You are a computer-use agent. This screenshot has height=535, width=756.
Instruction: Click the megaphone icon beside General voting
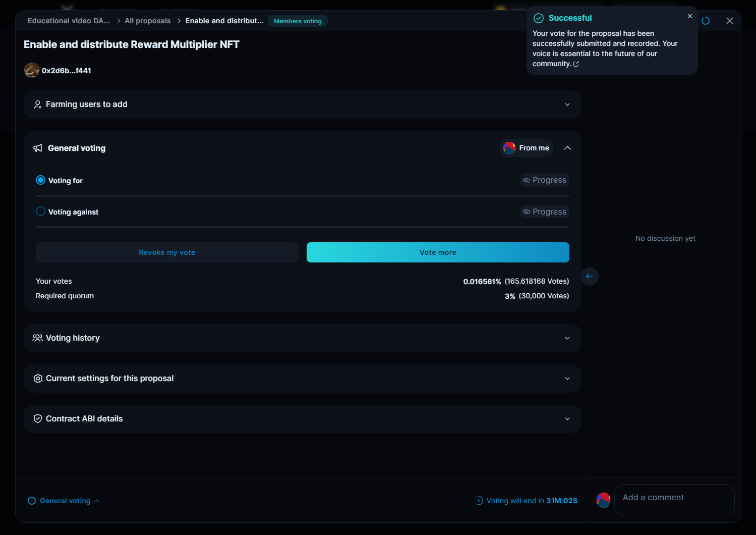[x=38, y=148]
